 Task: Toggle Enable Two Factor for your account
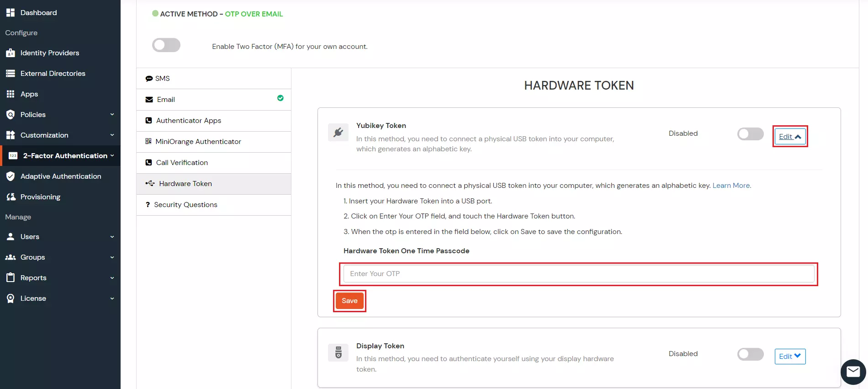pyautogui.click(x=166, y=45)
